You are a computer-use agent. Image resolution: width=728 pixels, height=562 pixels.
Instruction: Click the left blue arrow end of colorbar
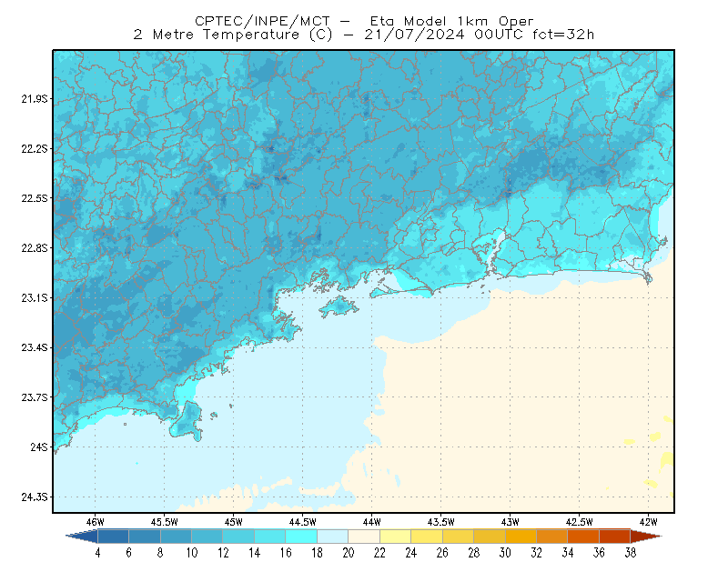pyautogui.click(x=82, y=537)
